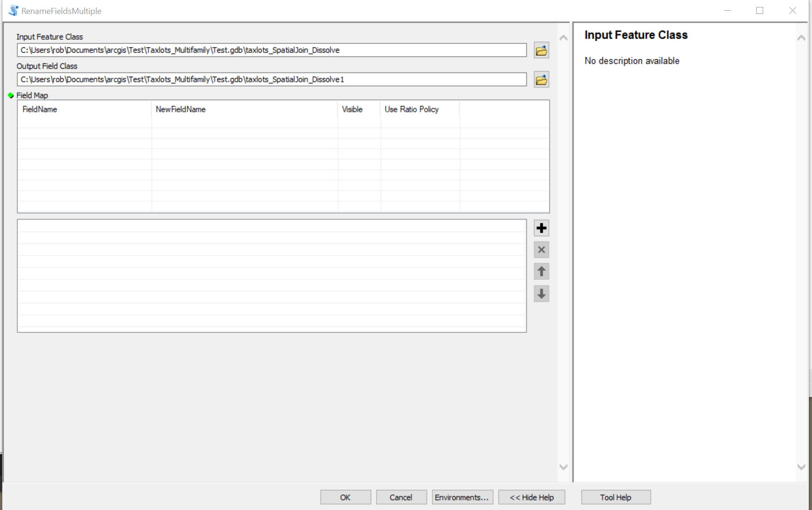Viewport: 812px width, 510px height.
Task: Close the RenameFieldsMultiple dialog
Action: click(x=792, y=11)
